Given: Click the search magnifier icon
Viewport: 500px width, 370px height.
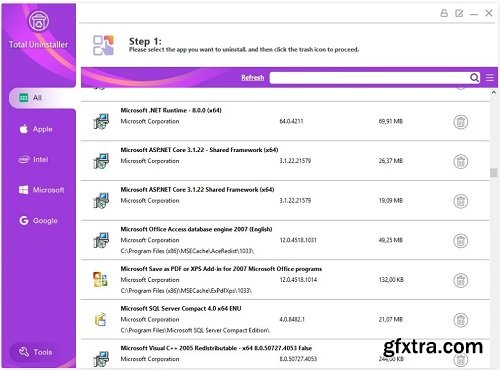Looking at the screenshot, I should [474, 78].
